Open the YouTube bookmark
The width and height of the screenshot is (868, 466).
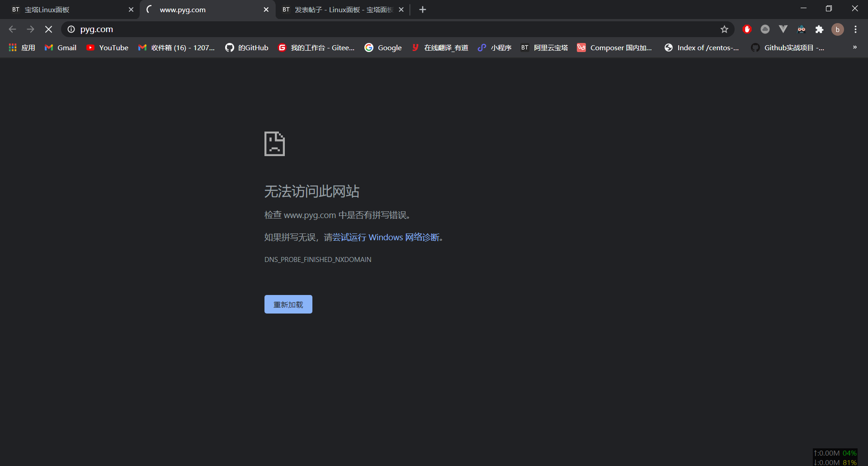pos(107,48)
